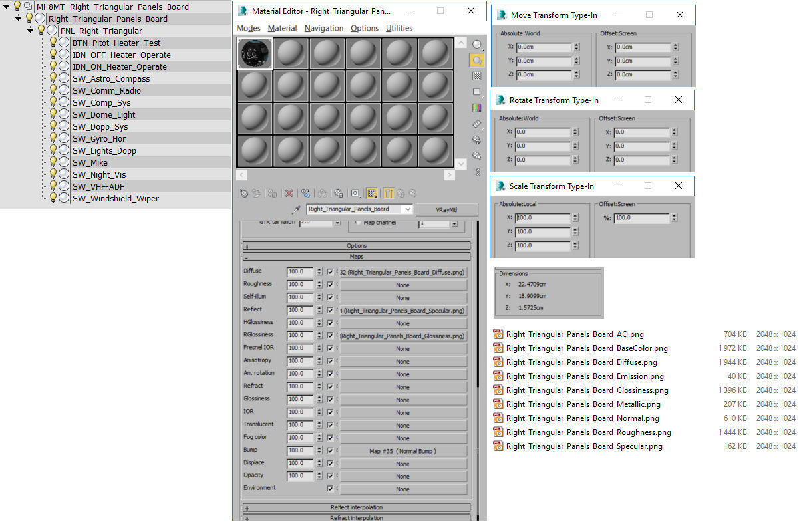Image resolution: width=805 pixels, height=532 pixels.
Task: Toggle the Bump map checkbox
Action: click(331, 450)
